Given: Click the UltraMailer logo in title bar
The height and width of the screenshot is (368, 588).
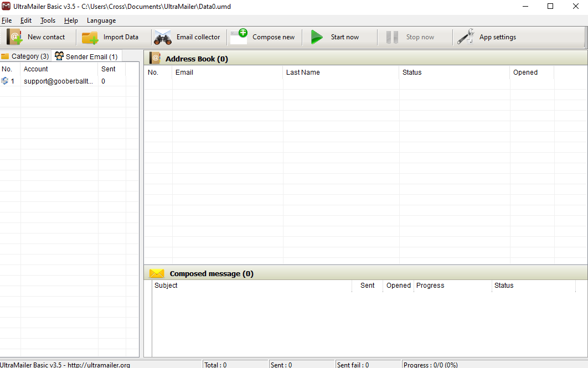Looking at the screenshot, I should (6, 6).
